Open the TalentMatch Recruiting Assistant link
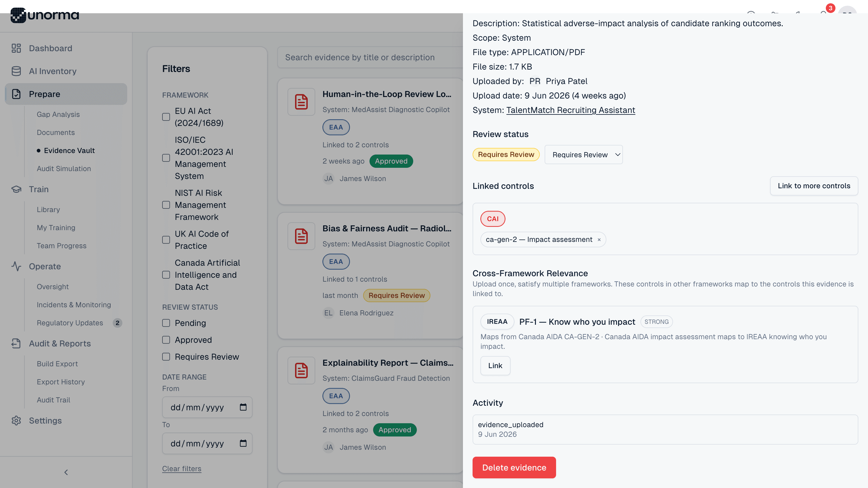The image size is (868, 488). coord(571,110)
